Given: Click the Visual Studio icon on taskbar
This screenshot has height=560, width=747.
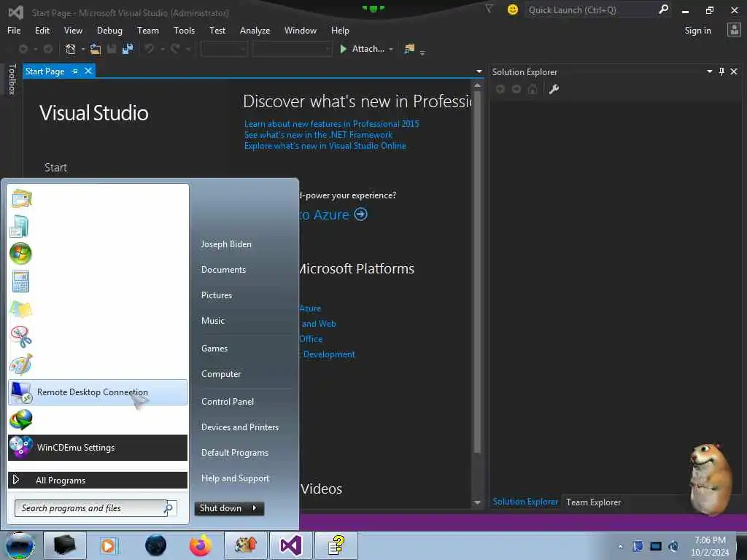Looking at the screenshot, I should 291,545.
